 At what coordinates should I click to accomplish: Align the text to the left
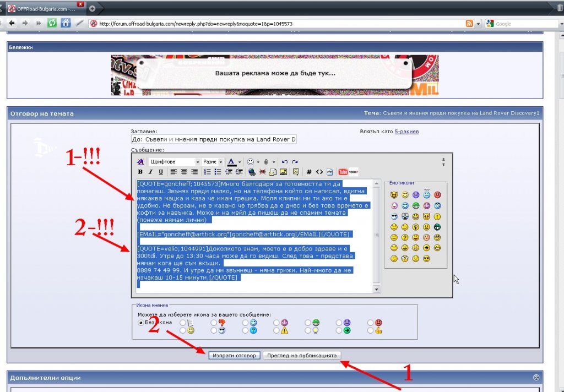tap(173, 172)
